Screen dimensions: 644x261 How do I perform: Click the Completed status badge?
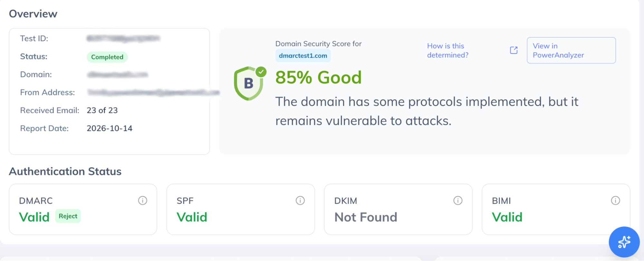pos(107,57)
